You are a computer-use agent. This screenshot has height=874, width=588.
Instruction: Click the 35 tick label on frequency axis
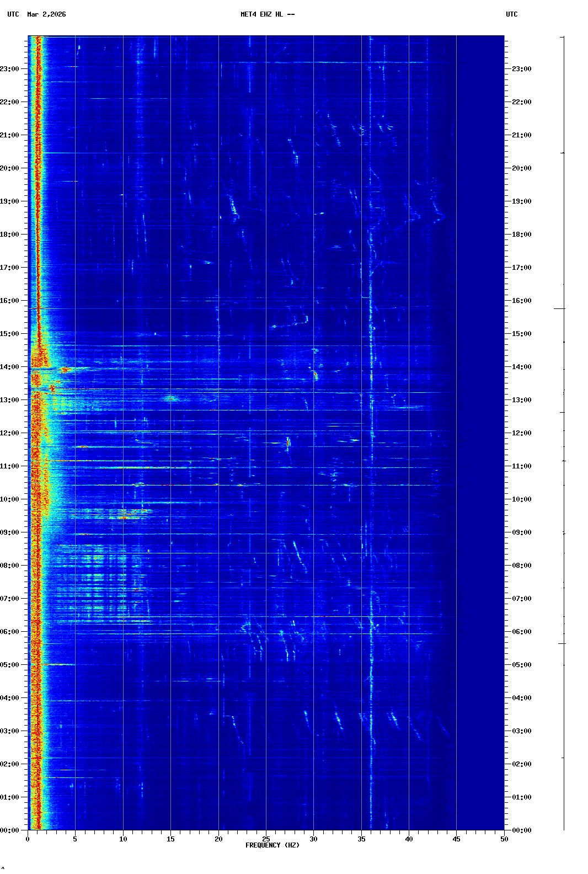361,839
